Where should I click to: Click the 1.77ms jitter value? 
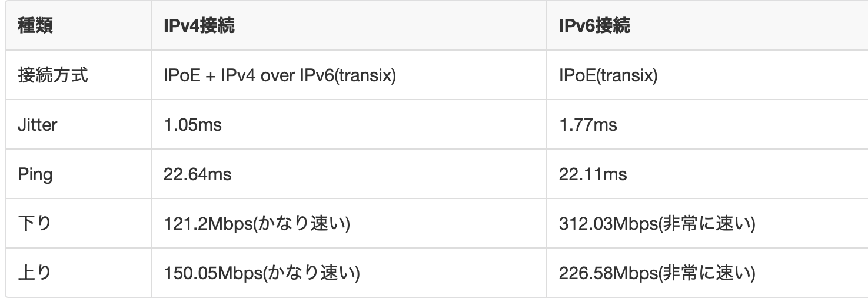click(588, 125)
